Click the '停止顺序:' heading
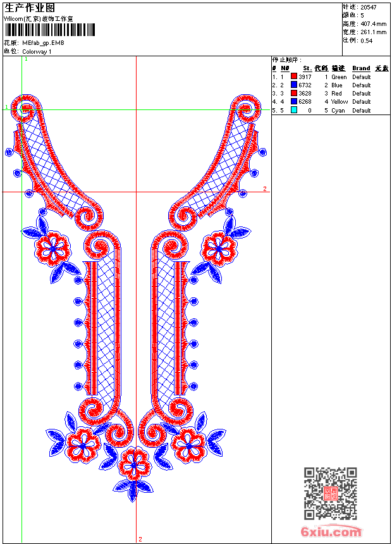 tap(287, 60)
